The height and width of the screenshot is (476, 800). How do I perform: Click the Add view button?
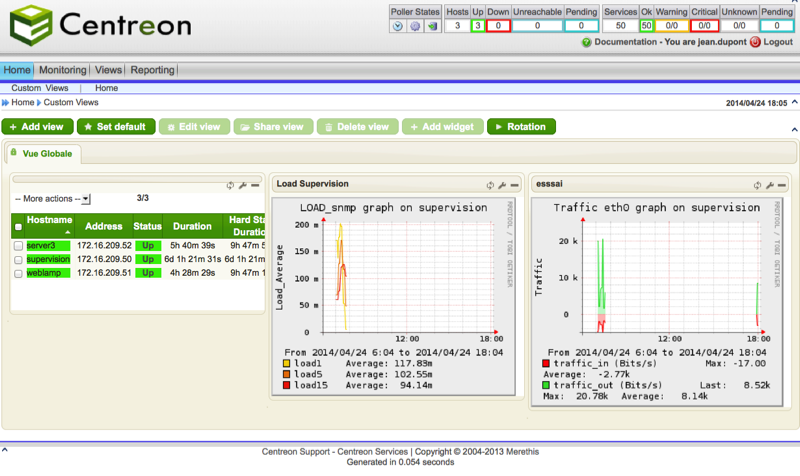[x=37, y=127]
